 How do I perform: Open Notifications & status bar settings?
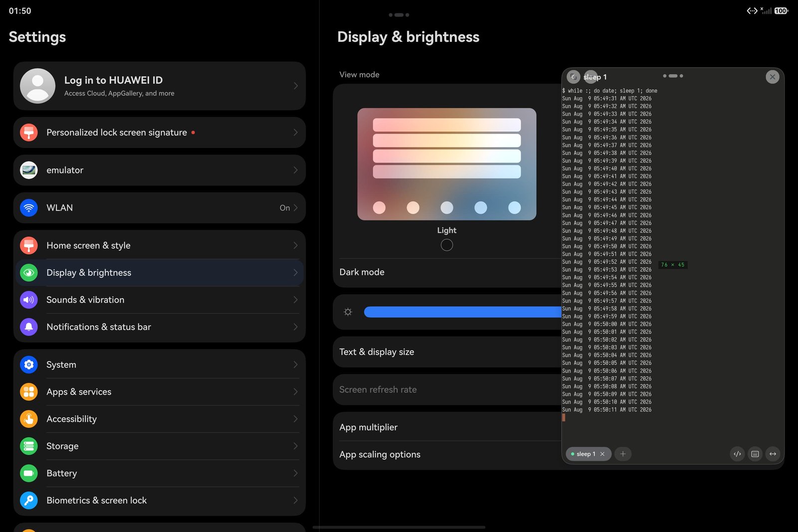160,327
